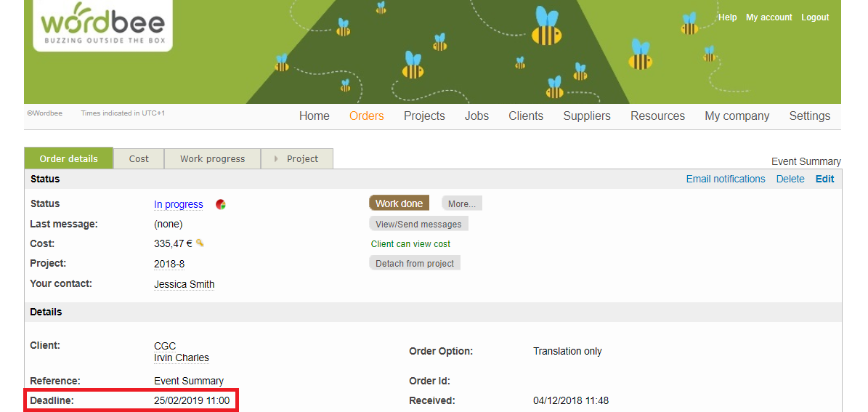Click the Edit link
The image size is (868, 412).
824,179
